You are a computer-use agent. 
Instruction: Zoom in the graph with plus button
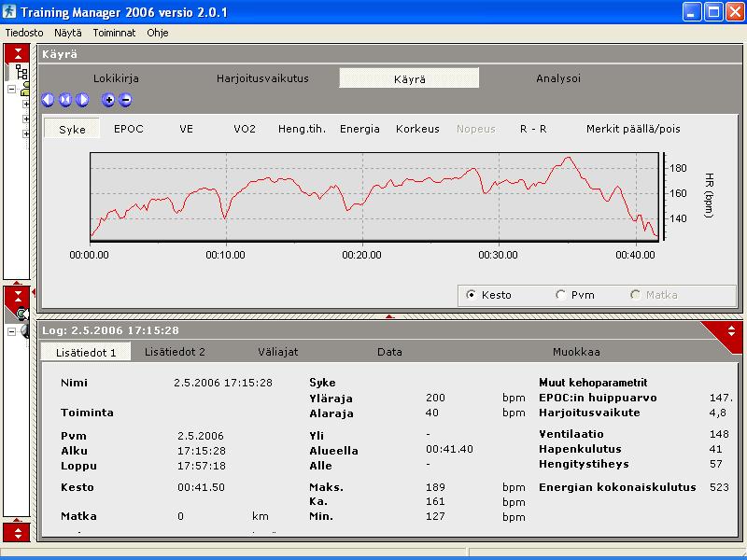pos(108,100)
